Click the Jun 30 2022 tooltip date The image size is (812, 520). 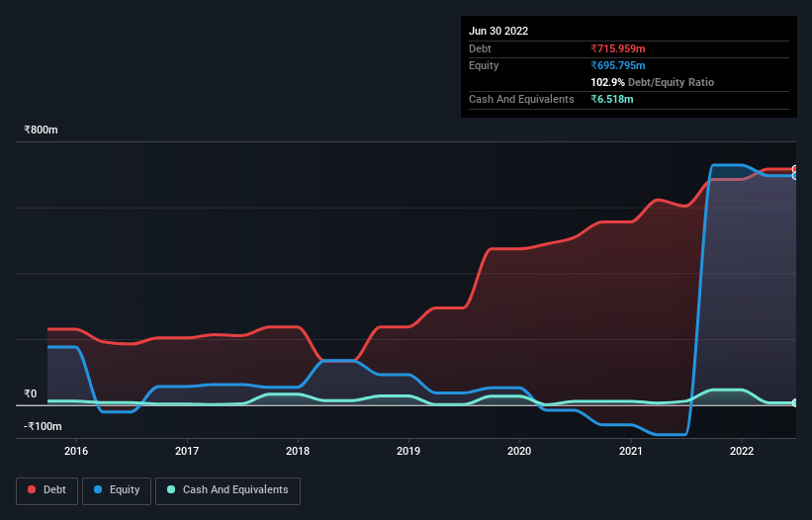(x=498, y=31)
